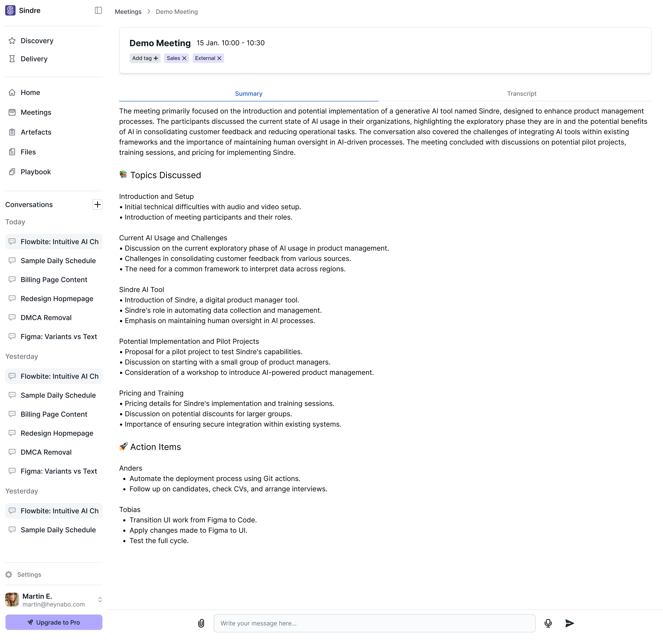The height and width of the screenshot is (644, 663).
Task: Switch to the Summary tab
Action: click(x=249, y=94)
